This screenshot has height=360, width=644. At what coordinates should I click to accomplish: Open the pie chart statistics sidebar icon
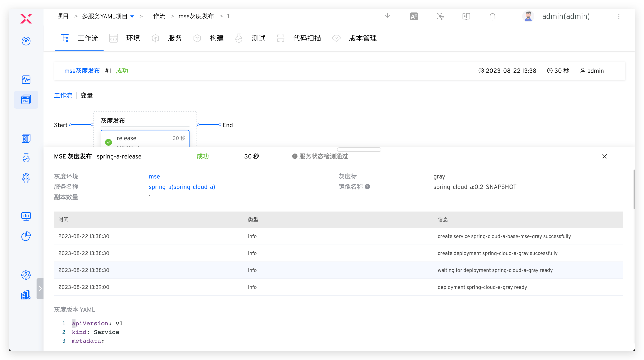point(26,236)
